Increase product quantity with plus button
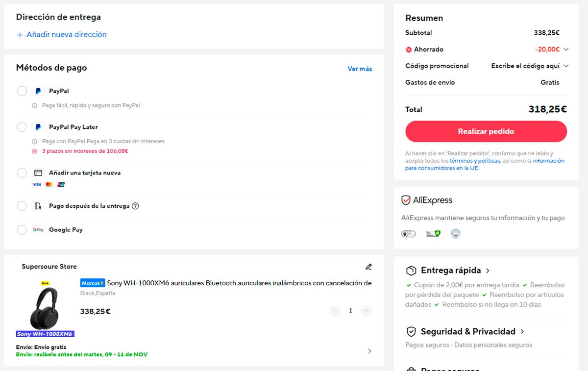 click(x=366, y=311)
